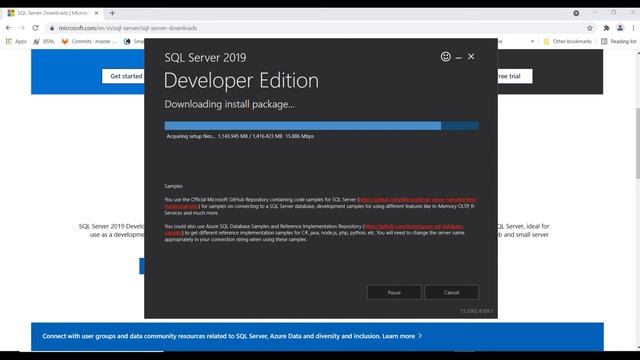Open the Reading list
Viewport: 640px width, 360px height.
tap(619, 41)
